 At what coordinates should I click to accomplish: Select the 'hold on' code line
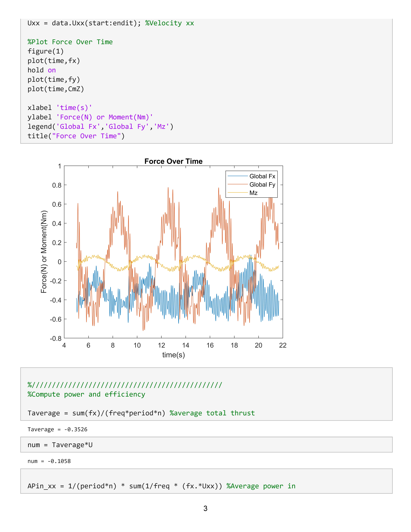tap(42, 70)
